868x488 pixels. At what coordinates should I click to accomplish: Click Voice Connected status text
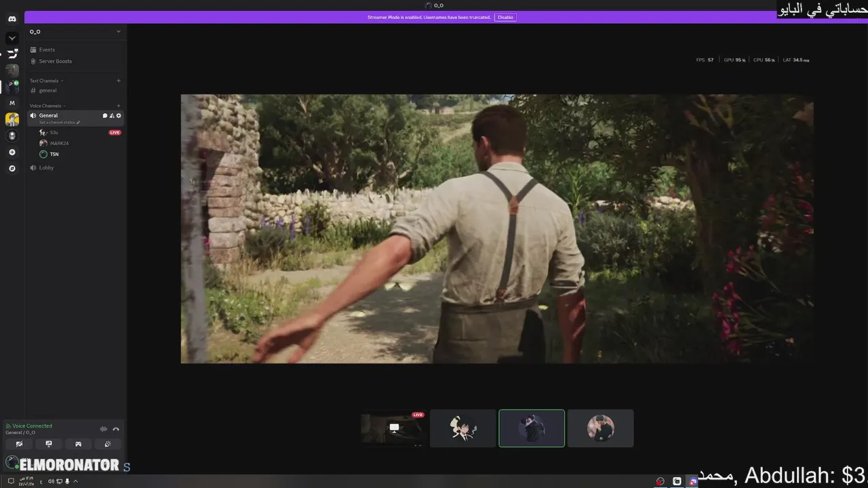coord(32,426)
